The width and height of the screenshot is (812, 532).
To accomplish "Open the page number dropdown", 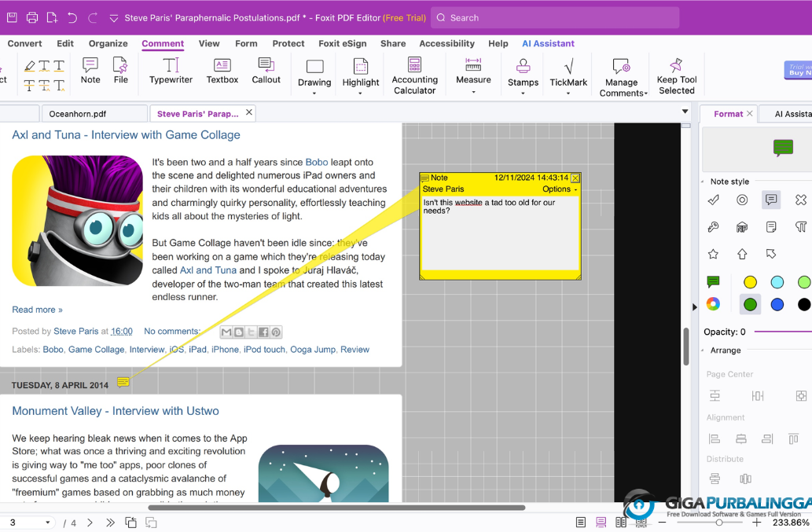I will click(x=48, y=523).
